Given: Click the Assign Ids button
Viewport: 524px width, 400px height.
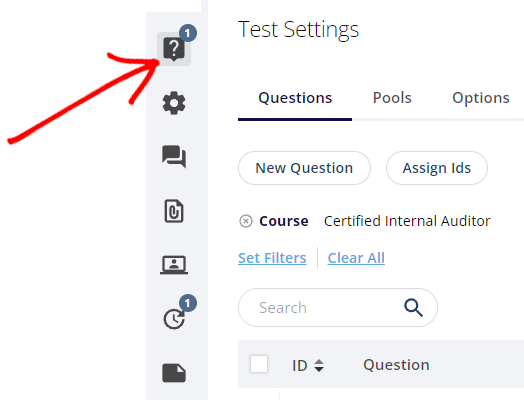Looking at the screenshot, I should click(x=436, y=168).
